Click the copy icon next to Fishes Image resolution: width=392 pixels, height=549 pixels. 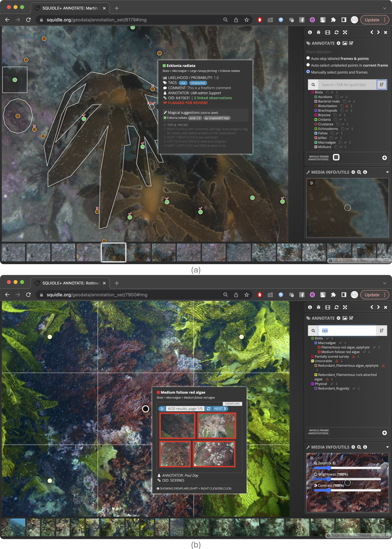332,133
